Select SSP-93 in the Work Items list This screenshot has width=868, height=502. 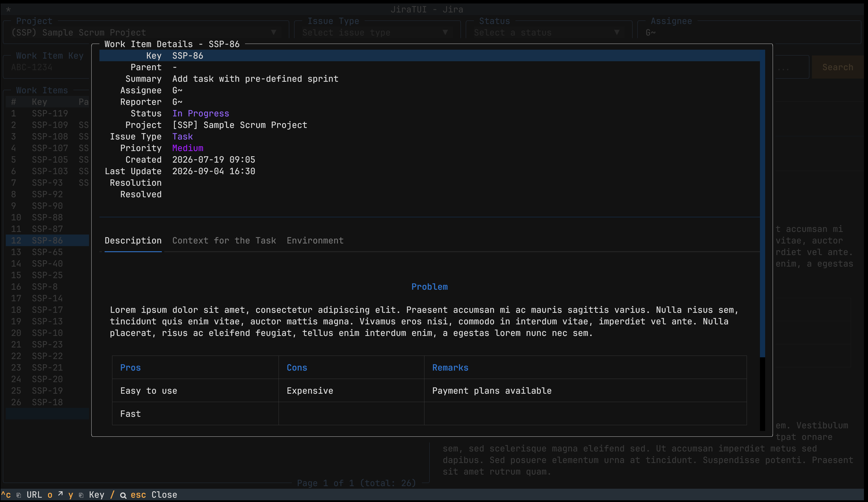tap(48, 183)
